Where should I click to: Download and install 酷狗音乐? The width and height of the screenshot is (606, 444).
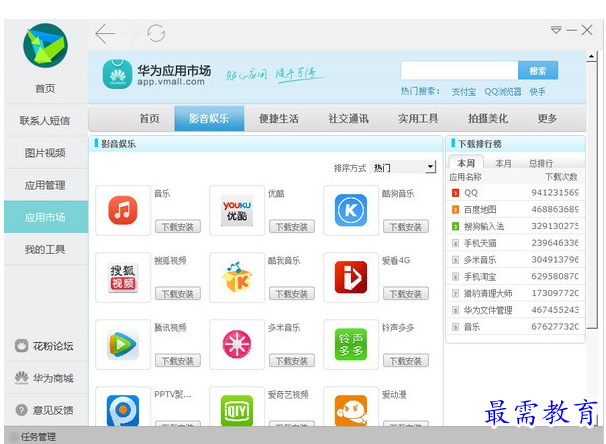click(406, 227)
